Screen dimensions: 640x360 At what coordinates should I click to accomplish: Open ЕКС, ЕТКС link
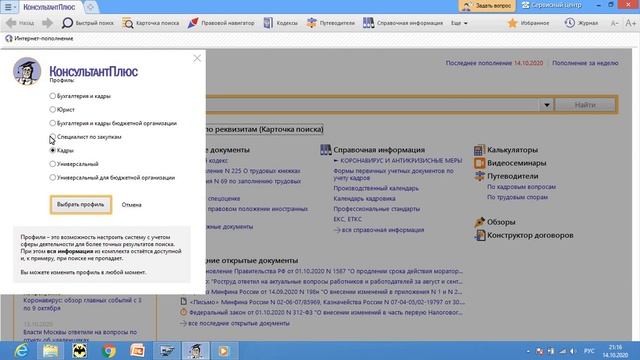347,219
